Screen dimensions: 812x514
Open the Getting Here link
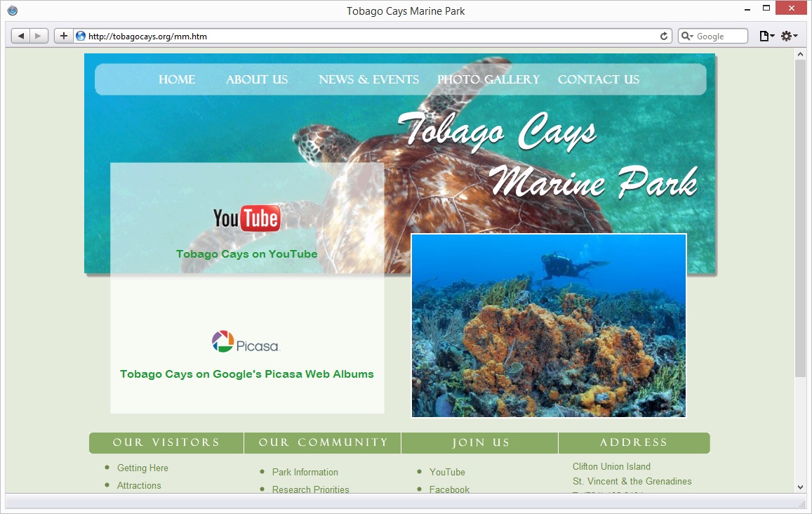click(142, 468)
